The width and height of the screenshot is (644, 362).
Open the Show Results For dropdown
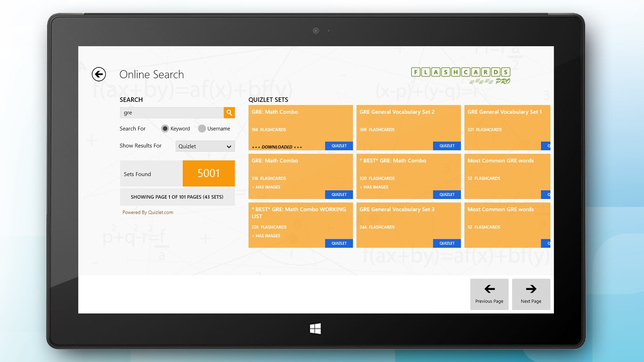[x=205, y=146]
